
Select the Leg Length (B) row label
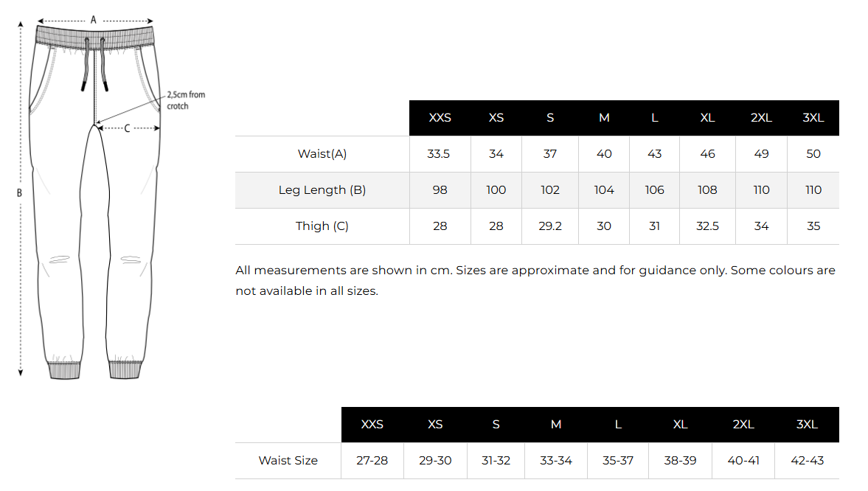pyautogui.click(x=322, y=190)
